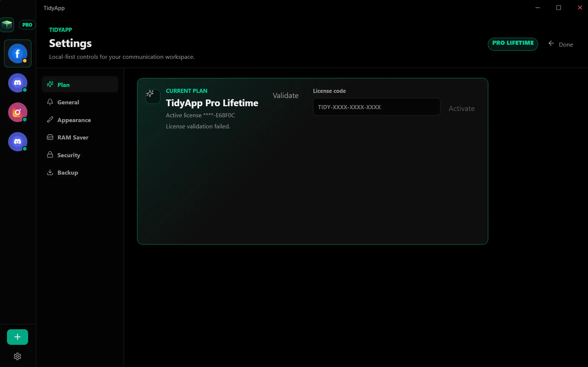
Task: Switch to the Appearance tab
Action: (x=80, y=120)
